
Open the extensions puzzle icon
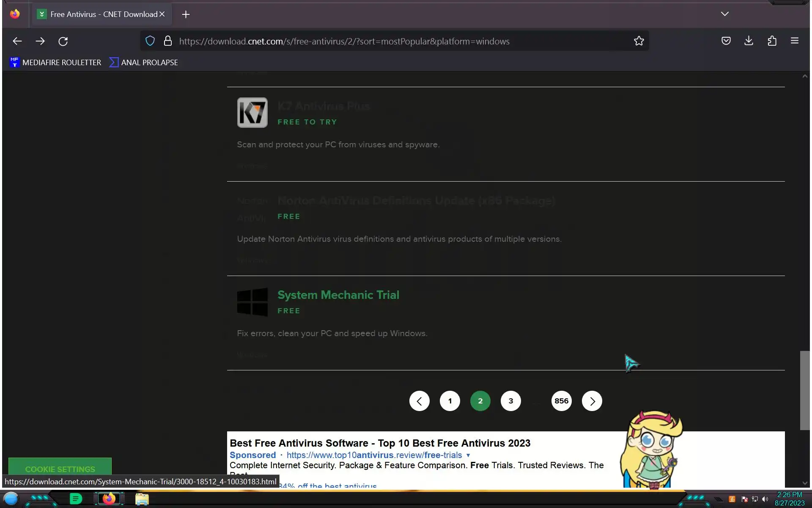pyautogui.click(x=772, y=41)
